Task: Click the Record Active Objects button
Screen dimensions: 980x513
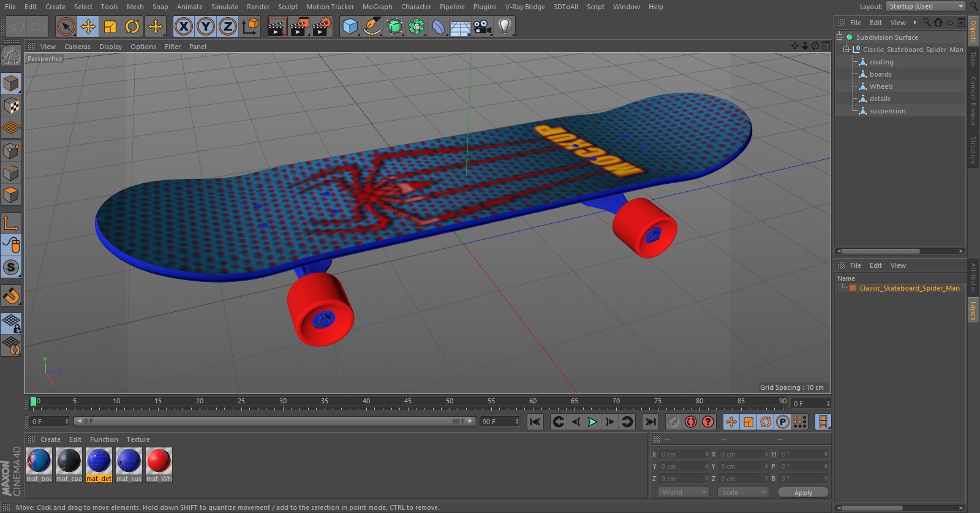Action: (x=673, y=422)
